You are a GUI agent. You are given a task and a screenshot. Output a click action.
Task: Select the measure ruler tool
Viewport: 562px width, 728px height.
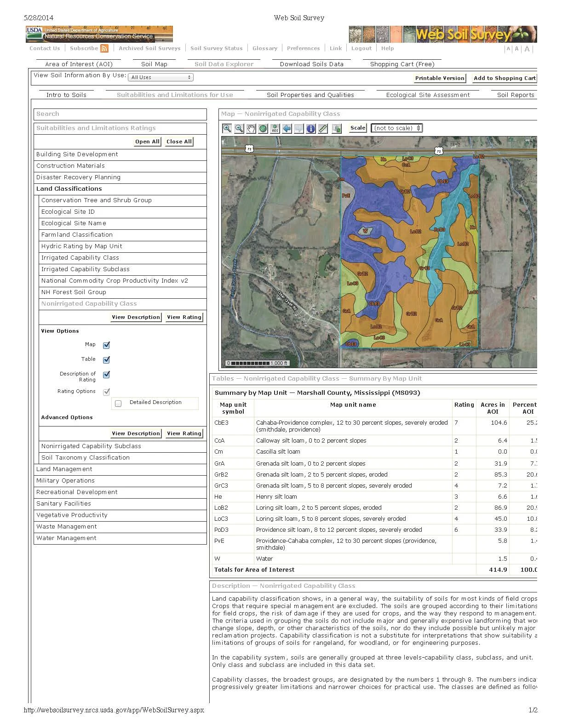pyautogui.click(x=323, y=129)
